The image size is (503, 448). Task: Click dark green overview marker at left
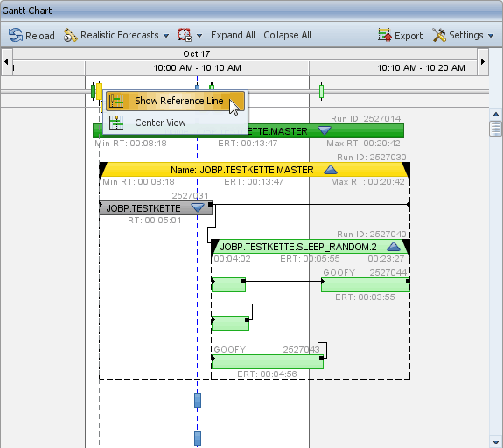click(x=93, y=92)
